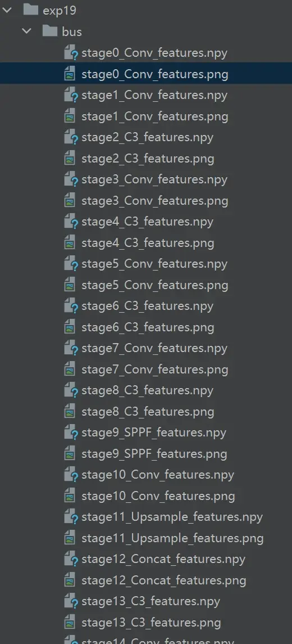
Task: Collapse the exp19 folder chevron
Action: [x=7, y=10]
